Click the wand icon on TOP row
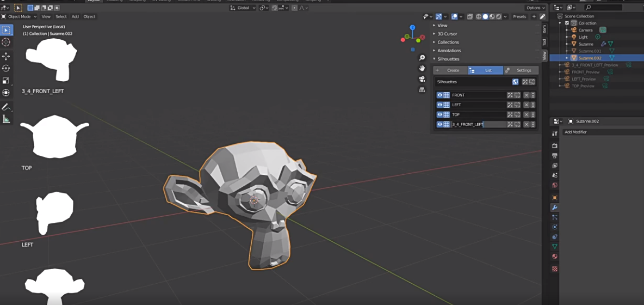Screen dimensions: 644x305 pos(510,115)
